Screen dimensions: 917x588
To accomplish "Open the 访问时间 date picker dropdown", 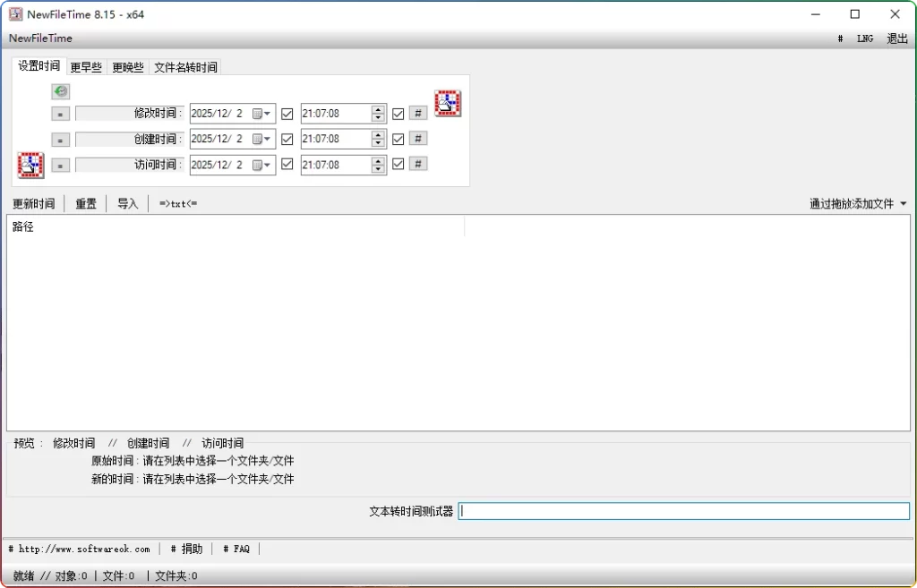I will point(269,164).
